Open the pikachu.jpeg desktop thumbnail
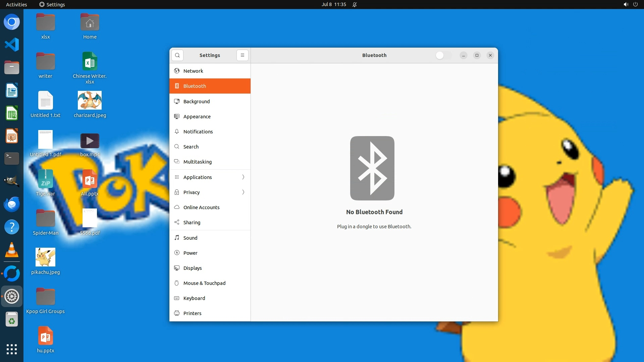644x362 pixels. [x=45, y=257]
